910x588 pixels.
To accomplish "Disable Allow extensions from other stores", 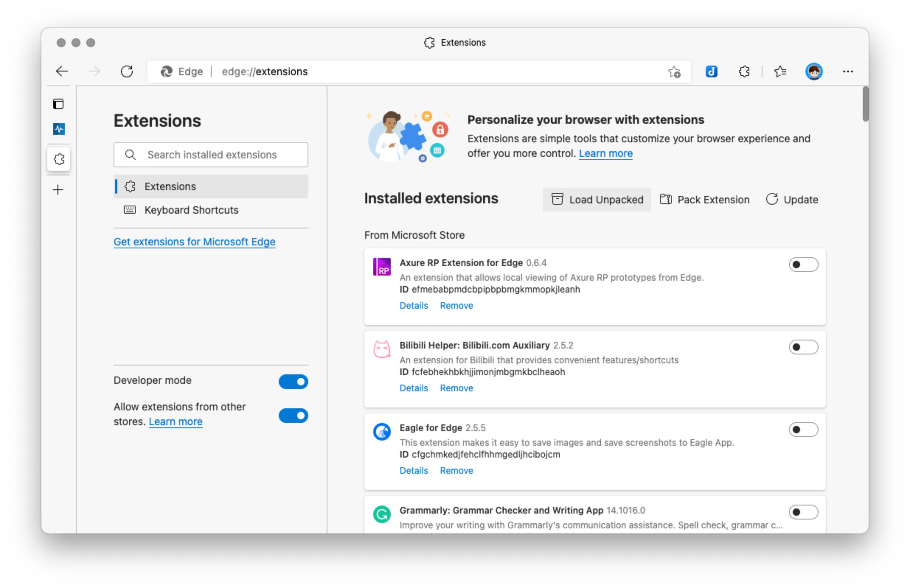I will [293, 416].
